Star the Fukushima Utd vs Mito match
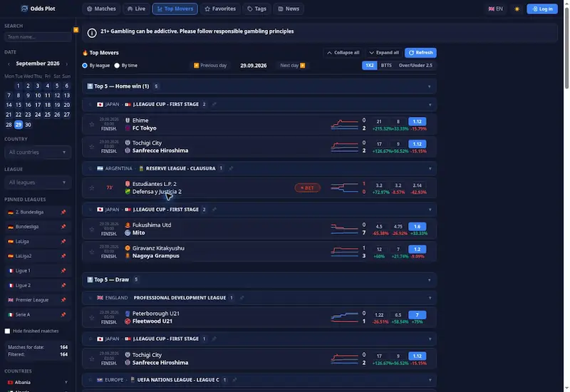The image size is (570, 392). [92, 229]
